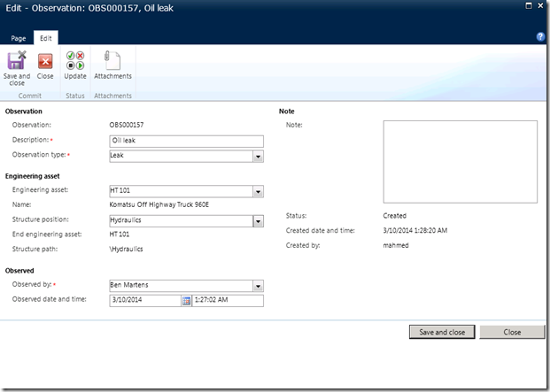The height and width of the screenshot is (392, 550).
Task: Click the Status ribbon group label
Action: pos(75,96)
